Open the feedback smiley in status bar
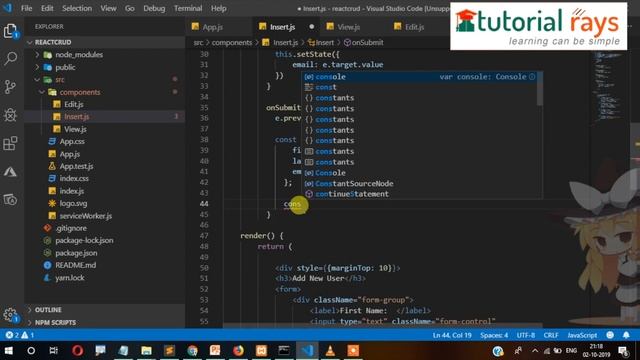Screen dimensions: 640x360 tap(610, 335)
